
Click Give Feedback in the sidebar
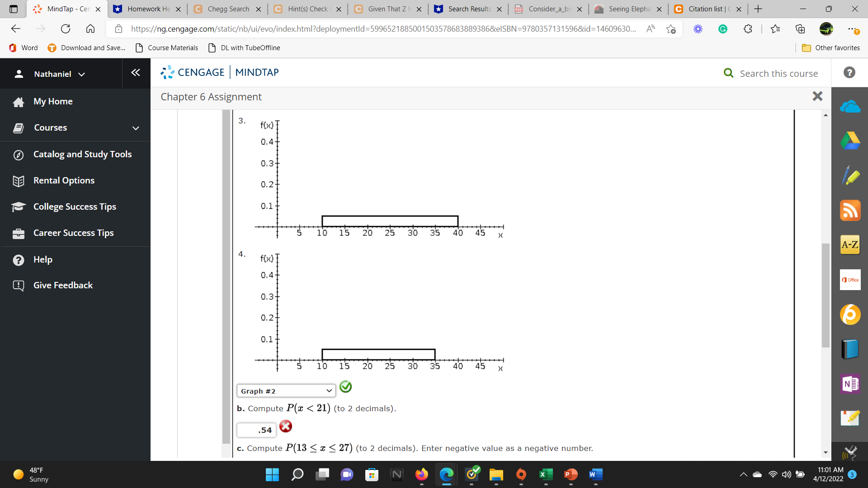coord(62,285)
